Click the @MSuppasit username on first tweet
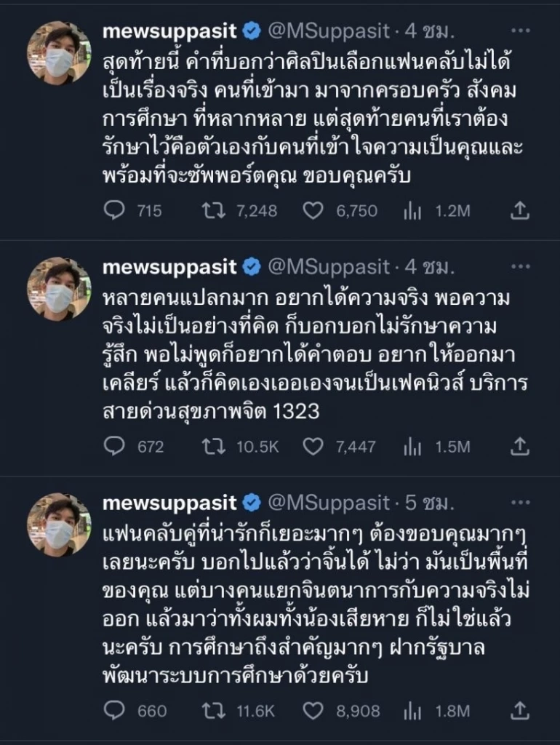The width and height of the screenshot is (560, 745). (331, 31)
